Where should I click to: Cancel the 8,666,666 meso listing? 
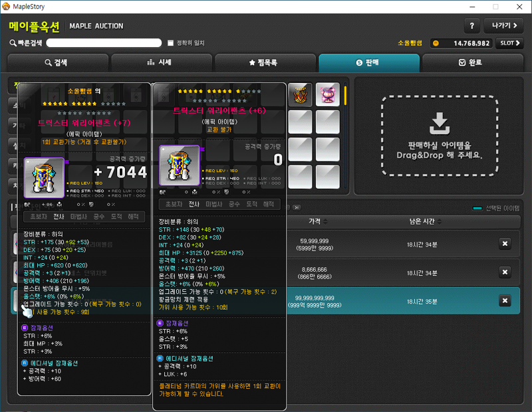click(x=505, y=272)
